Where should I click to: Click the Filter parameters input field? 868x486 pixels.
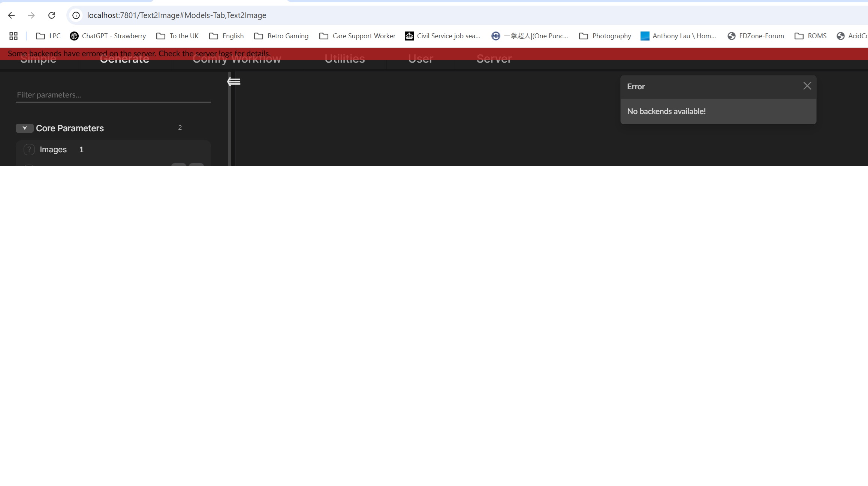tap(112, 94)
